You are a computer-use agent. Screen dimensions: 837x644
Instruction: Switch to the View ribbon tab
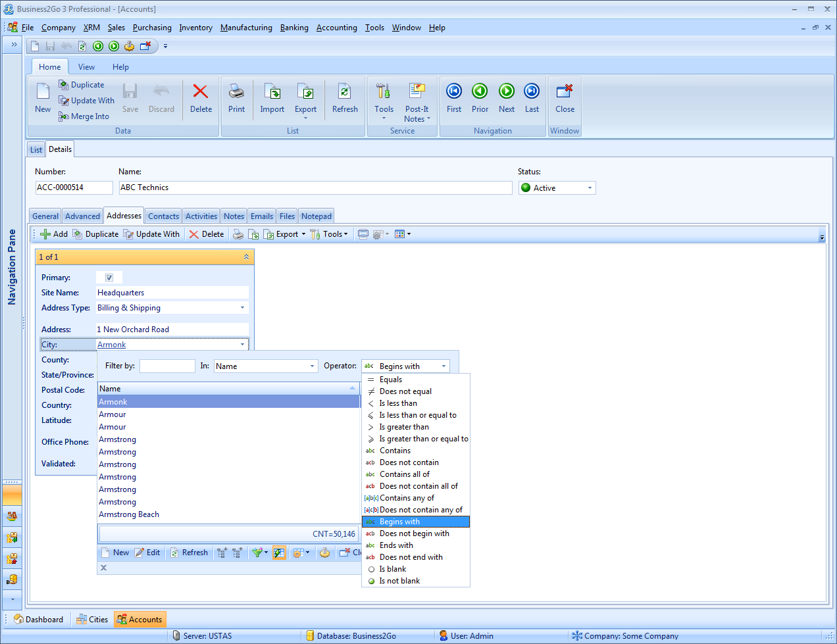coord(86,67)
